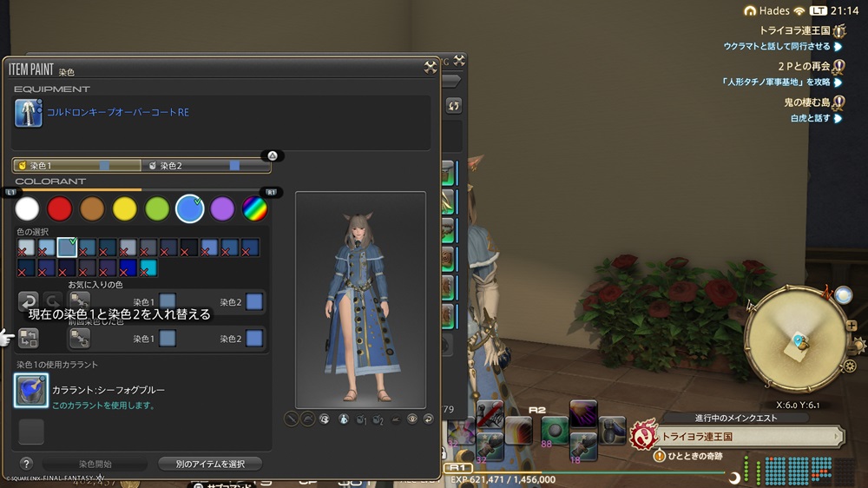
Task: Close the Item Paint window
Action: pyautogui.click(x=431, y=68)
